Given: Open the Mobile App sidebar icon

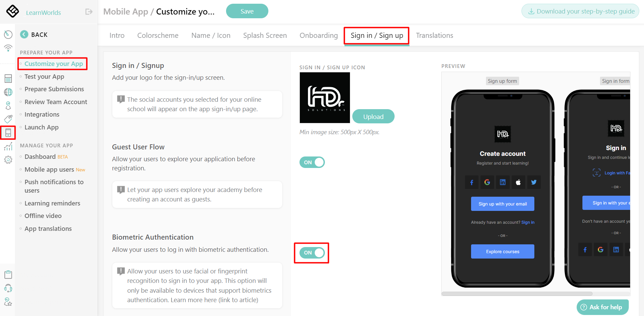Looking at the screenshot, I should tap(8, 132).
